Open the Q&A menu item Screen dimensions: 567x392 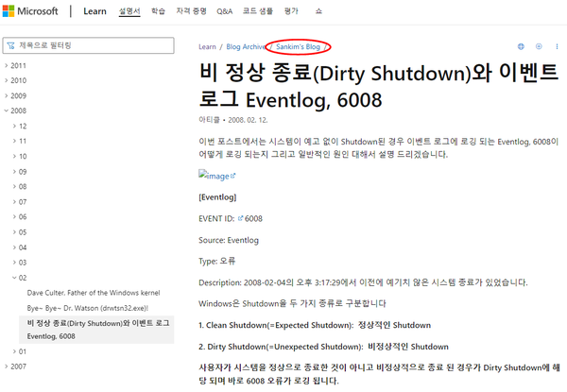tap(224, 11)
